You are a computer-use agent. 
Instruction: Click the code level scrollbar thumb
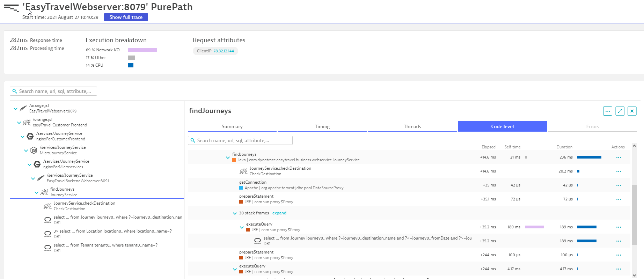635,214
